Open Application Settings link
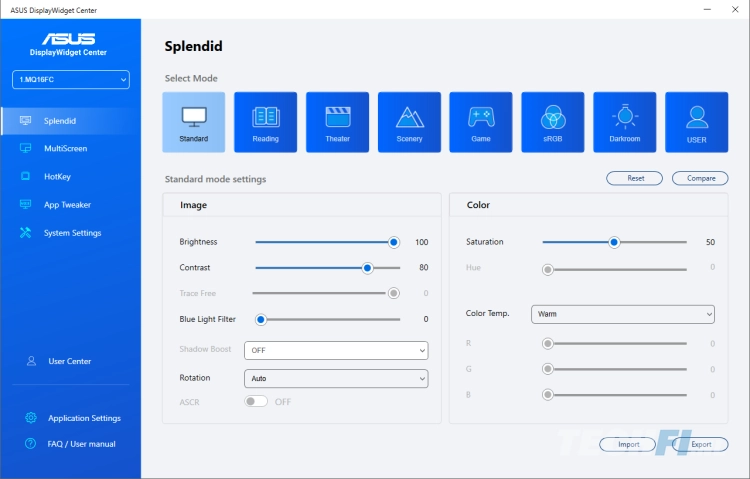The height and width of the screenshot is (479, 750). (84, 418)
